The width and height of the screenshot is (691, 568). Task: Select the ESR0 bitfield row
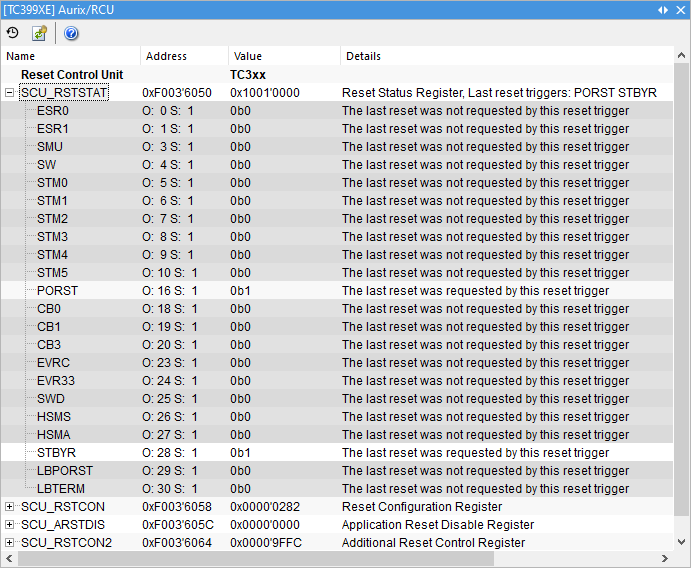click(53, 111)
